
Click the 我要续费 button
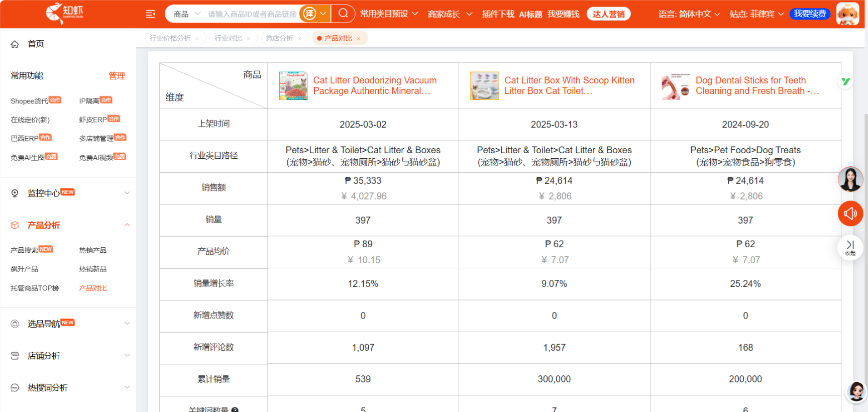810,14
